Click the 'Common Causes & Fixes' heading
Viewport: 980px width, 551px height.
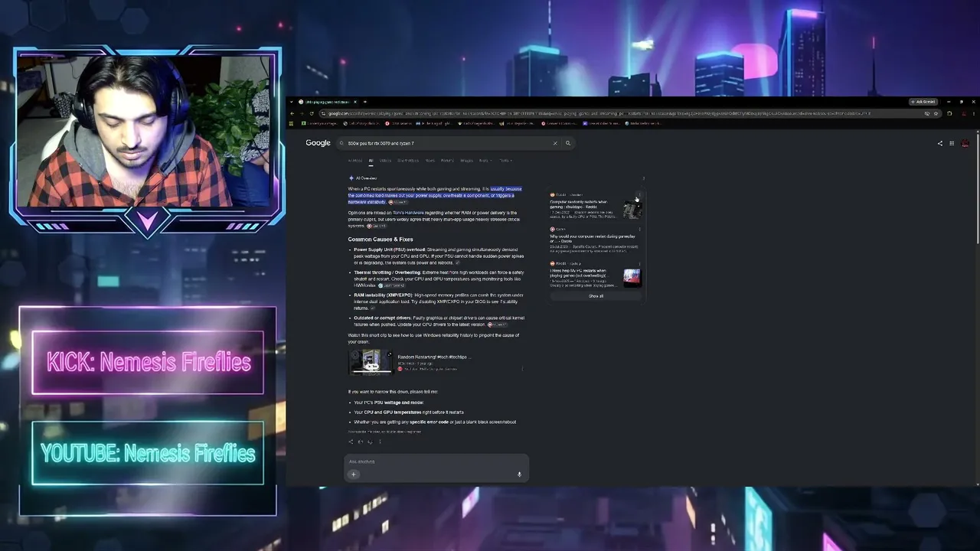[381, 240]
